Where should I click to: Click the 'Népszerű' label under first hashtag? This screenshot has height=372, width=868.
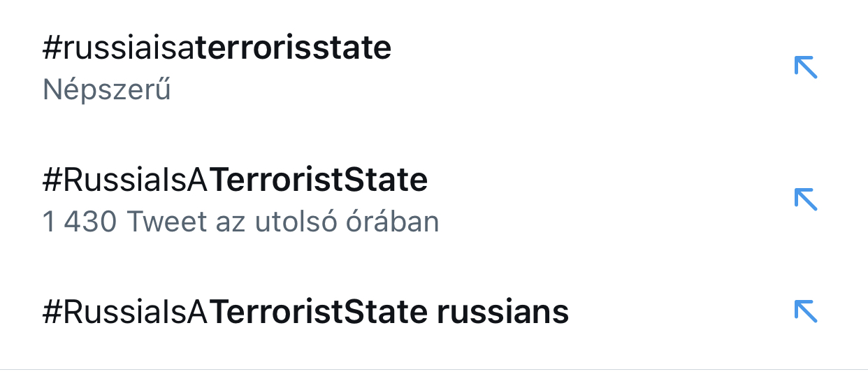[107, 90]
